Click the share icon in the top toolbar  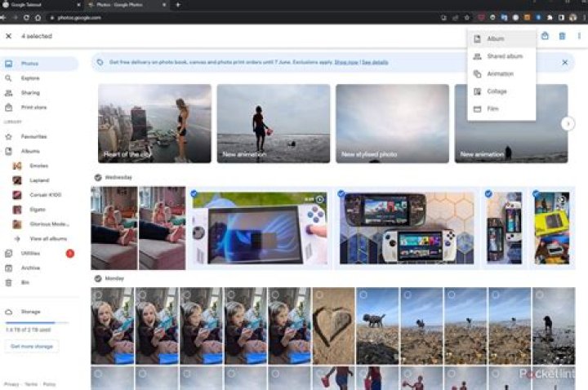coord(545,36)
